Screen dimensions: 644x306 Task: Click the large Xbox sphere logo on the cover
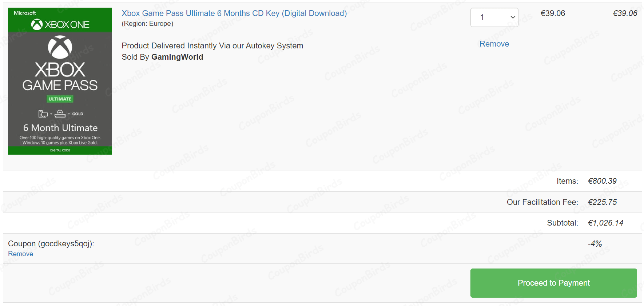(x=60, y=47)
